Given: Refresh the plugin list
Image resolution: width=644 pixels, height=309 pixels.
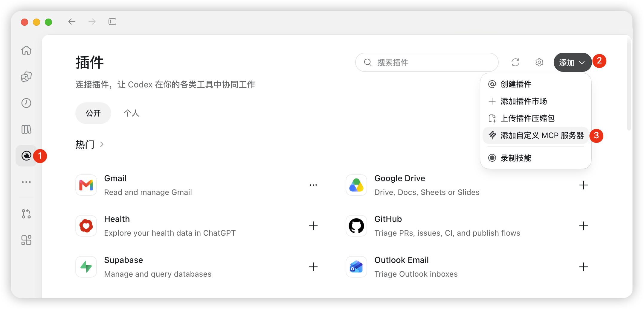Looking at the screenshot, I should (x=515, y=62).
